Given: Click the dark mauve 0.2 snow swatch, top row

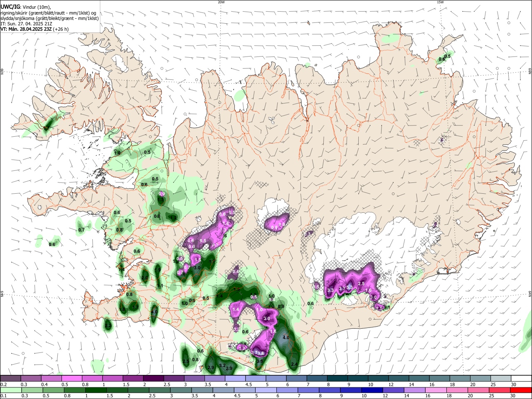Looking at the screenshot, I should coord(10,378).
